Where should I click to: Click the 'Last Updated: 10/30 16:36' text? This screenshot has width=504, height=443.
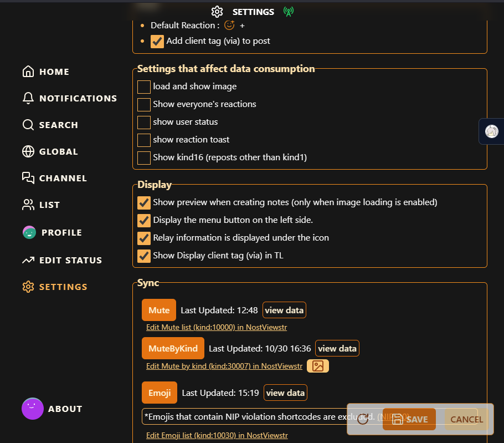click(x=260, y=348)
